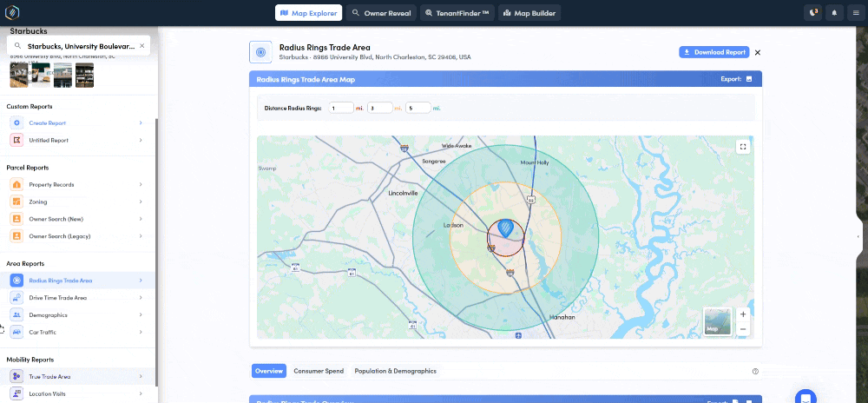Expand the Drive Time Trade Area chevron
The height and width of the screenshot is (403, 868).
click(x=141, y=298)
